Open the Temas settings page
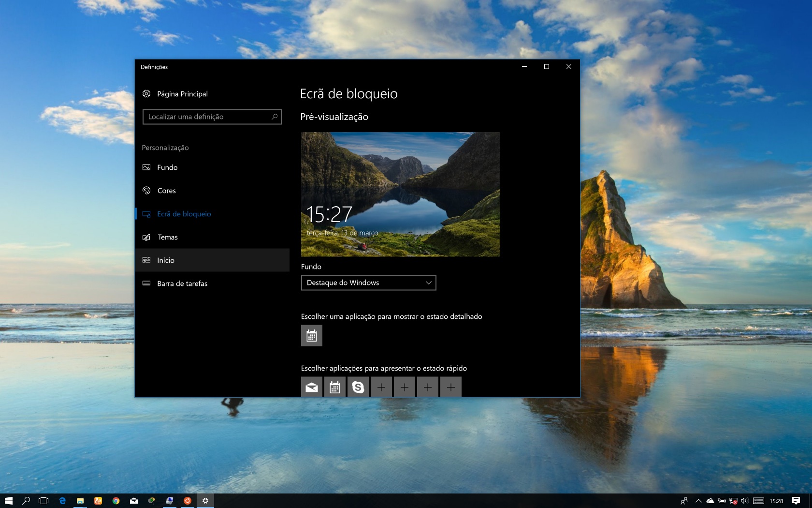Image resolution: width=812 pixels, height=508 pixels. (x=167, y=237)
